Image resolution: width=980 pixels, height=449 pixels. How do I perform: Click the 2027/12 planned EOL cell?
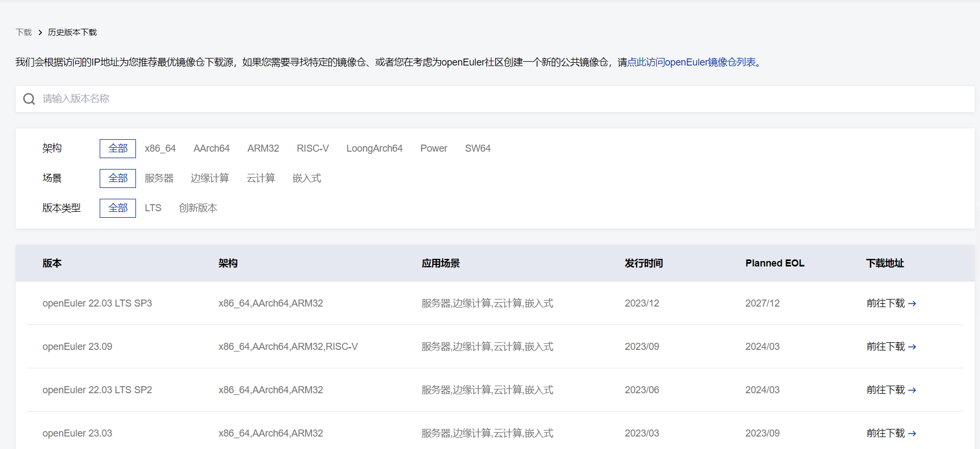[x=763, y=303]
